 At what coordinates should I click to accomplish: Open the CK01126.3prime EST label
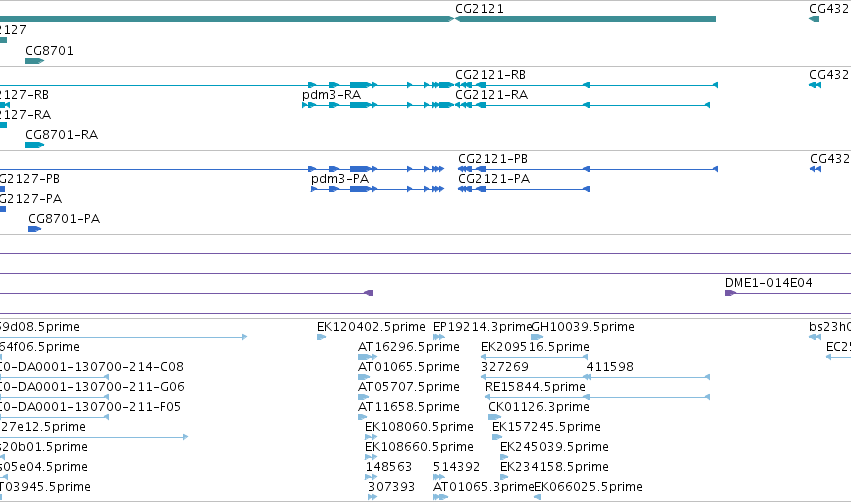coord(539,407)
